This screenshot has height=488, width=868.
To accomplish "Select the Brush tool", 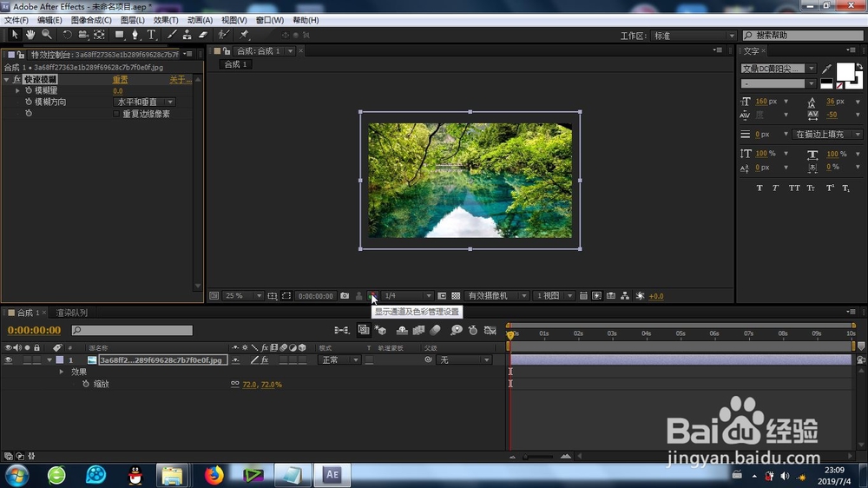I will click(172, 35).
